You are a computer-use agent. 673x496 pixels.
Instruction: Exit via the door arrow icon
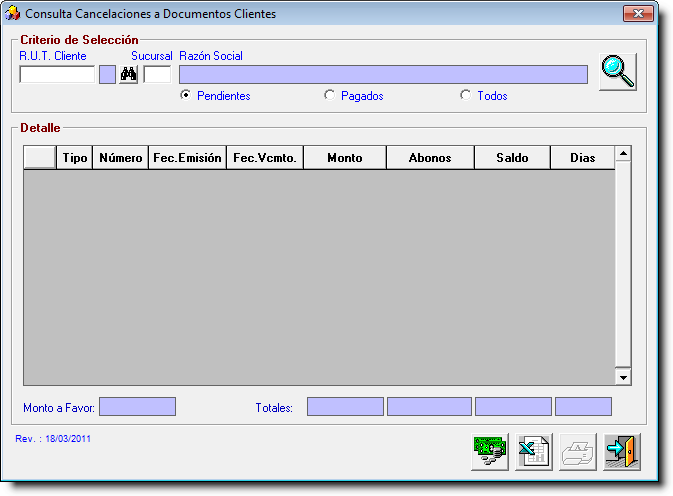point(622,452)
